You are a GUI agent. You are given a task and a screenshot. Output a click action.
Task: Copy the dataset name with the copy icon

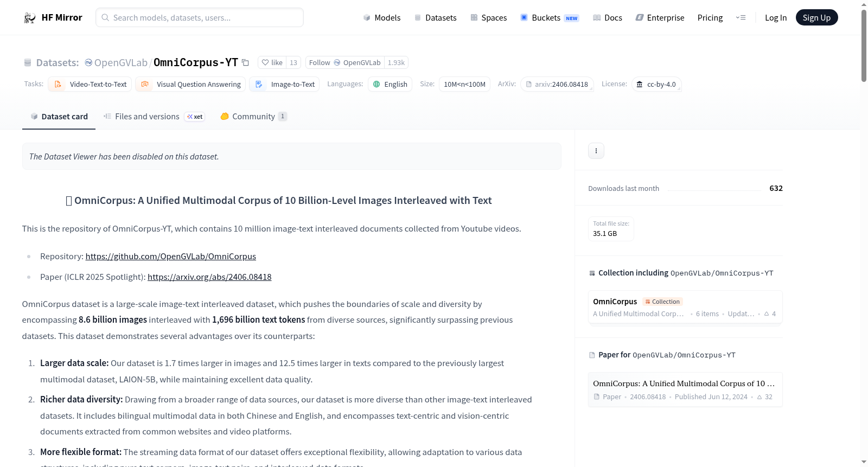point(245,62)
